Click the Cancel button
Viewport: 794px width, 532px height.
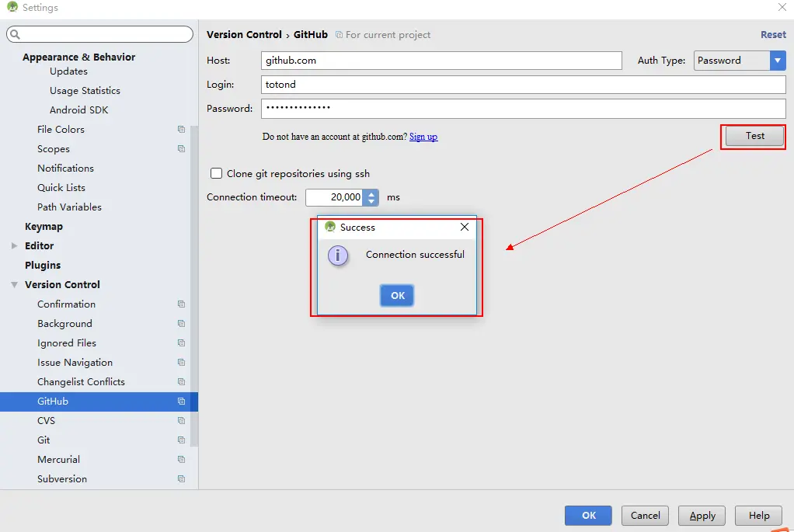click(x=645, y=515)
